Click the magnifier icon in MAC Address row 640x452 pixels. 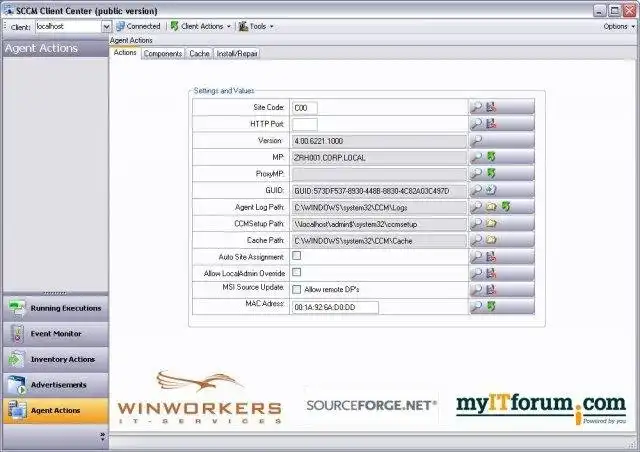pos(476,307)
